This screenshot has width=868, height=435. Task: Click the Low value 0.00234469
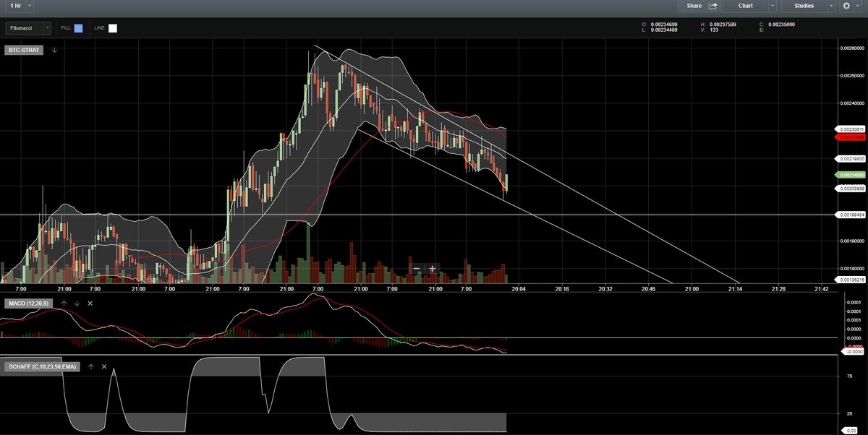click(x=663, y=30)
